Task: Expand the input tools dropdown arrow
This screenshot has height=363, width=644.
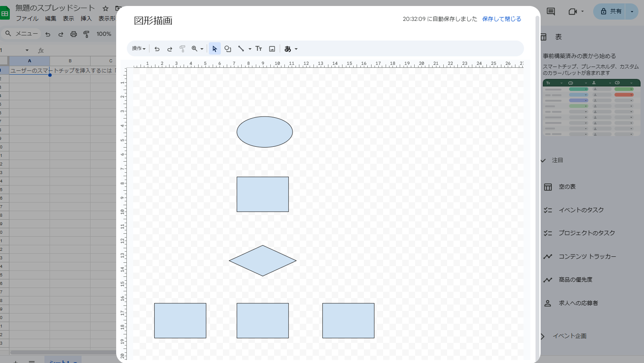Action: point(296,49)
